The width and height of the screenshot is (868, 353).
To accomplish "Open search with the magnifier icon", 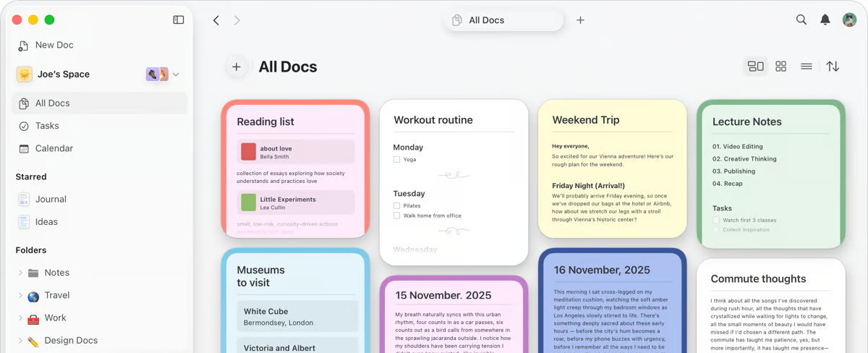I will (x=801, y=20).
